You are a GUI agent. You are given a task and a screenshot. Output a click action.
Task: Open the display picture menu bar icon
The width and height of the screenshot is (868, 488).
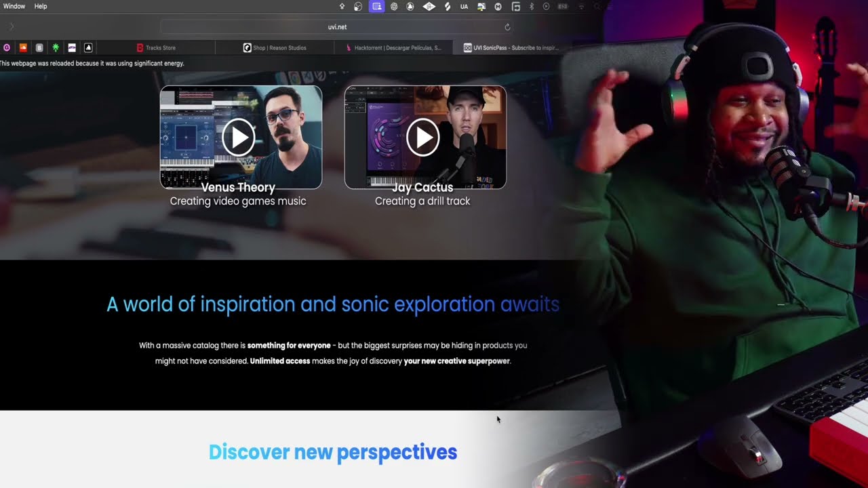coord(481,6)
